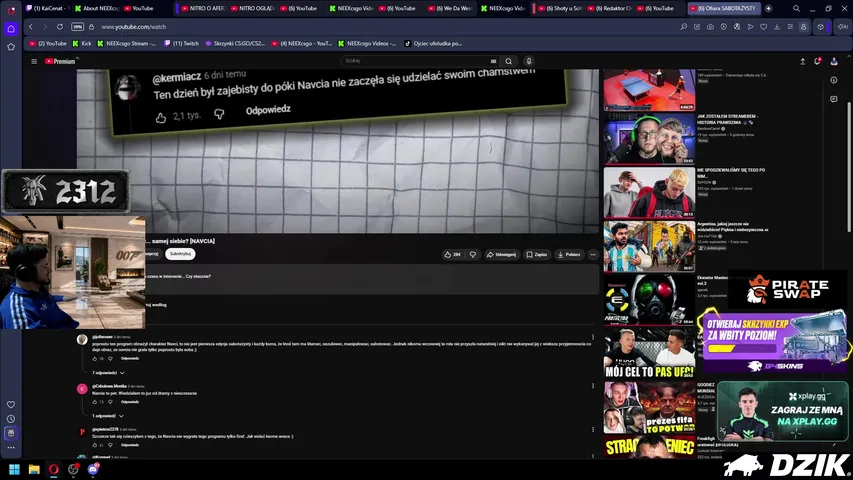The height and width of the screenshot is (480, 853).
Task: Click the bookmark heart in address bar
Action: pyautogui.click(x=763, y=27)
